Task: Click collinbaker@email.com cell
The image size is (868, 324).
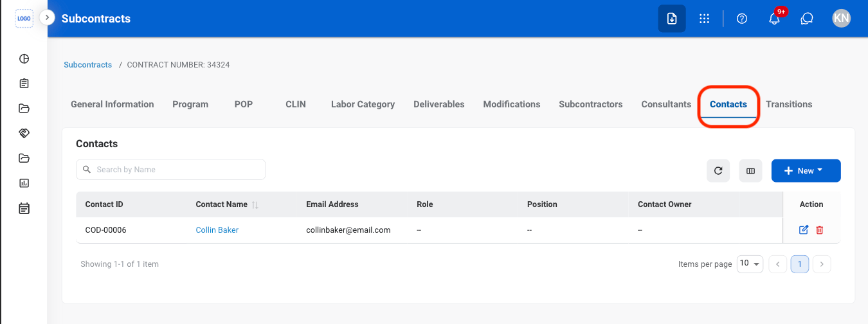Action: click(348, 230)
